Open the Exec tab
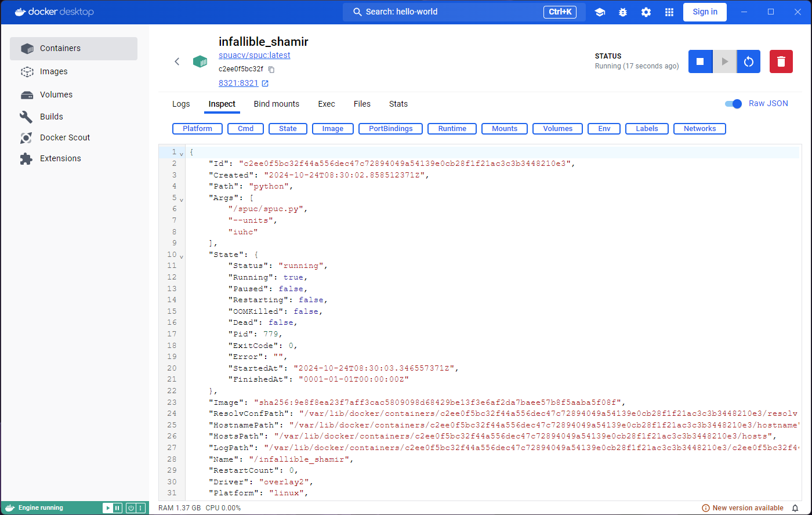This screenshot has height=515, width=812. pos(327,104)
